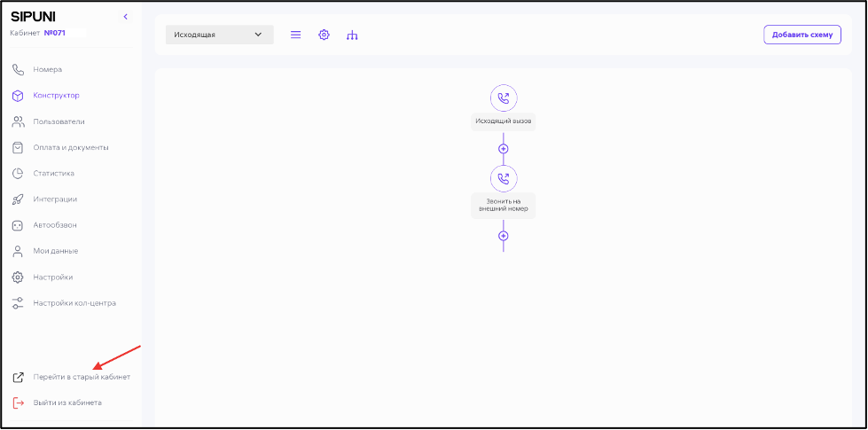Click the Оплата и документы bag icon
This screenshot has height=430, width=868.
click(19, 148)
